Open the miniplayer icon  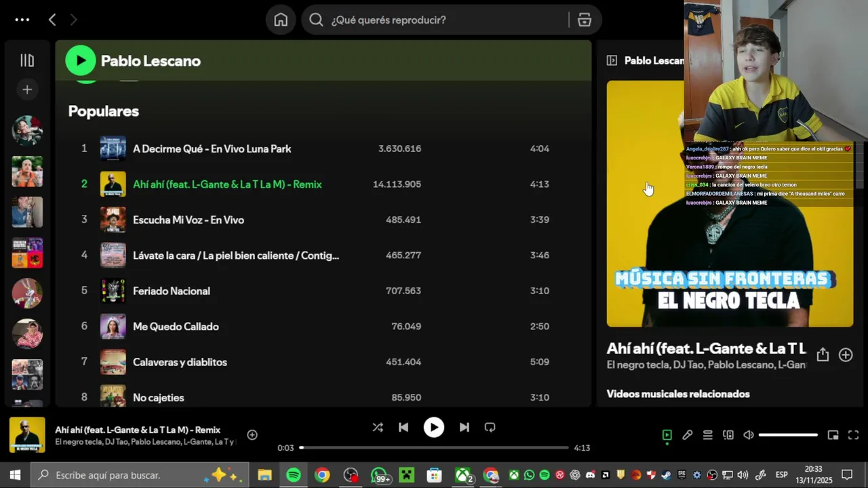tap(833, 435)
